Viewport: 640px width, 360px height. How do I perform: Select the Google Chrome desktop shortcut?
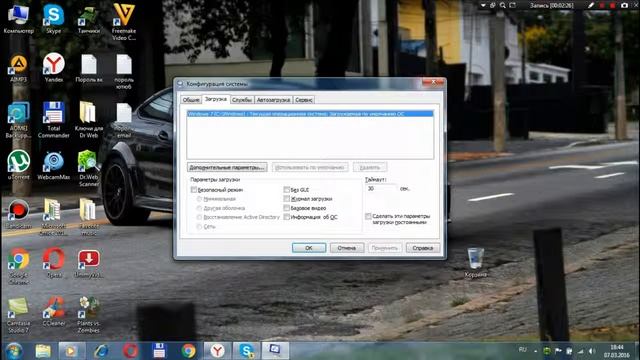coord(18,266)
